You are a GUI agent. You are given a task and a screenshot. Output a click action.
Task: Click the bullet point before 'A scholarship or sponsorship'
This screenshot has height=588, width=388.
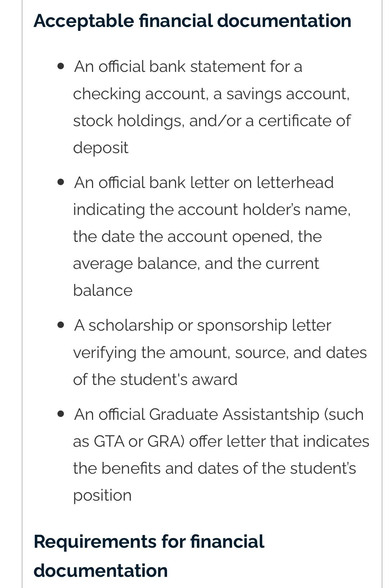[x=61, y=325]
